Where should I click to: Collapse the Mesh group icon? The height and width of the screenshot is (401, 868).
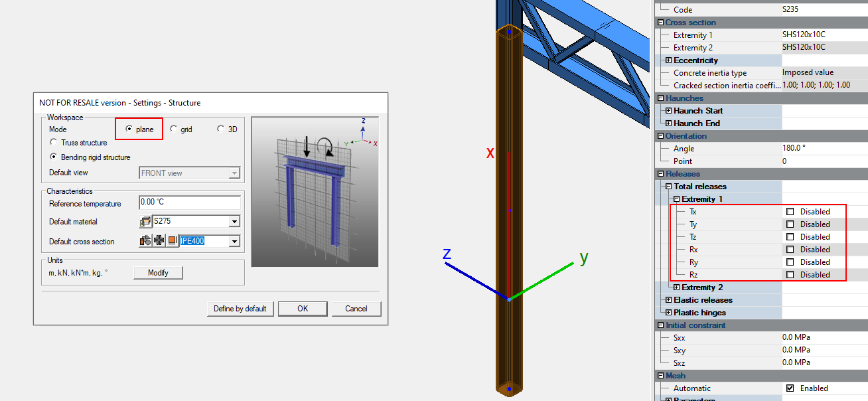click(x=661, y=376)
